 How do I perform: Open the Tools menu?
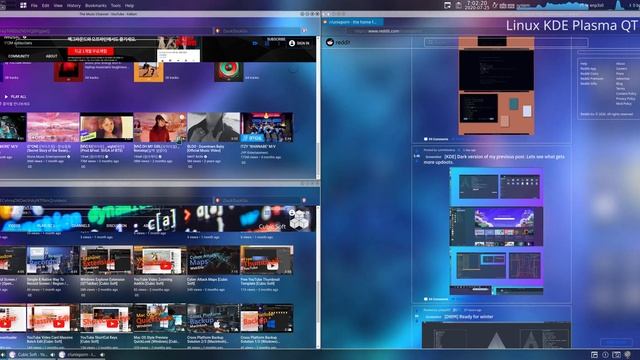click(116, 6)
